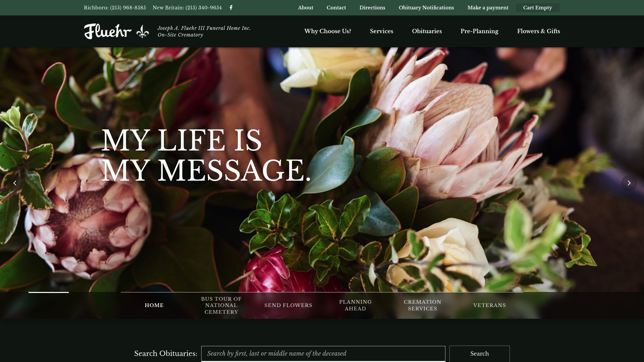This screenshot has height=362, width=644.
Task: Open the Flowers & Gifts section
Action: pyautogui.click(x=538, y=31)
